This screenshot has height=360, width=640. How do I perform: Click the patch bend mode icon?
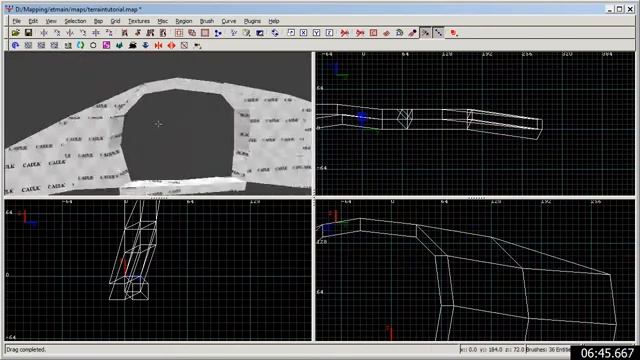(x=386, y=33)
